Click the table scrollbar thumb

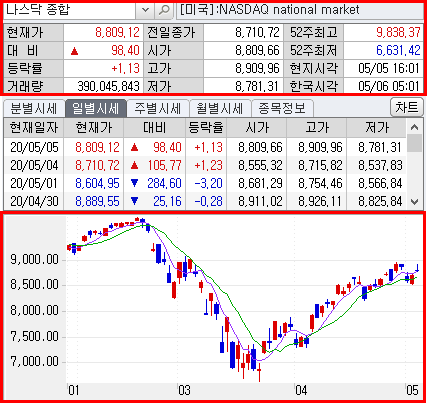click(x=414, y=143)
